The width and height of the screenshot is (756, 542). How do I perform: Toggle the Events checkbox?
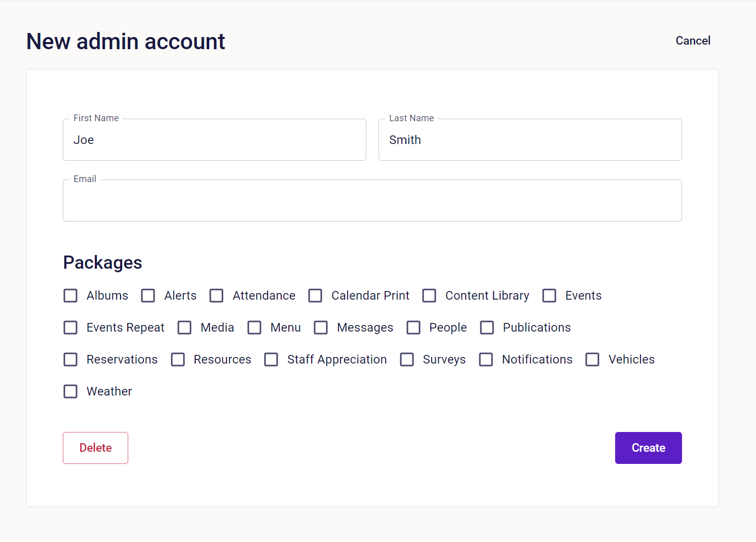click(549, 296)
